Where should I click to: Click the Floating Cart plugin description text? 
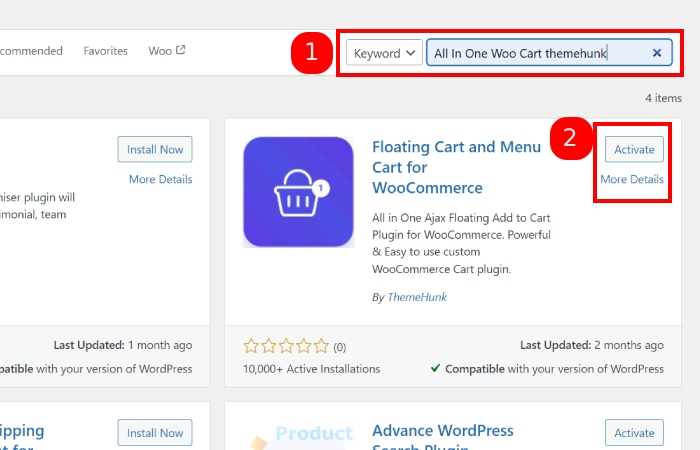point(462,243)
